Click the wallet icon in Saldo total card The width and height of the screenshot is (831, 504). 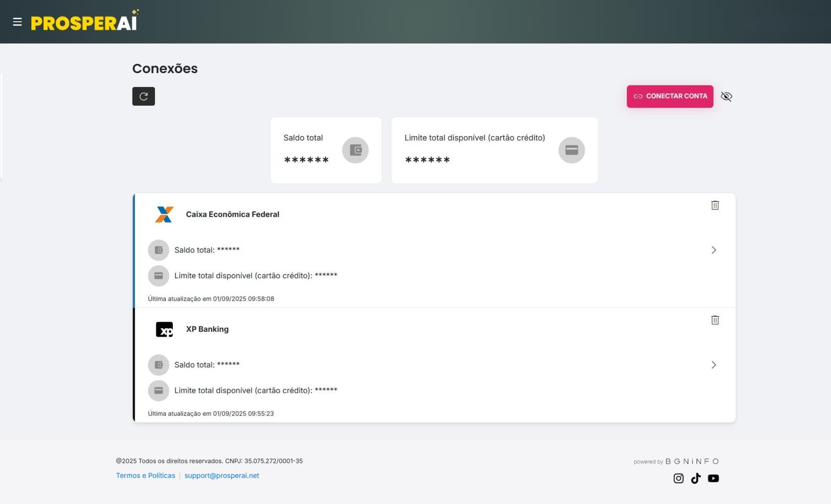click(355, 150)
